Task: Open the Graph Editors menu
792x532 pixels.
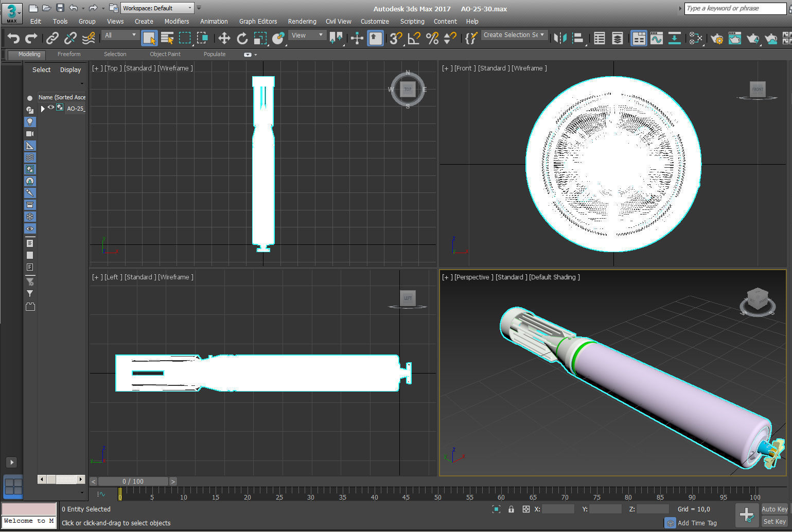Action: pyautogui.click(x=258, y=22)
